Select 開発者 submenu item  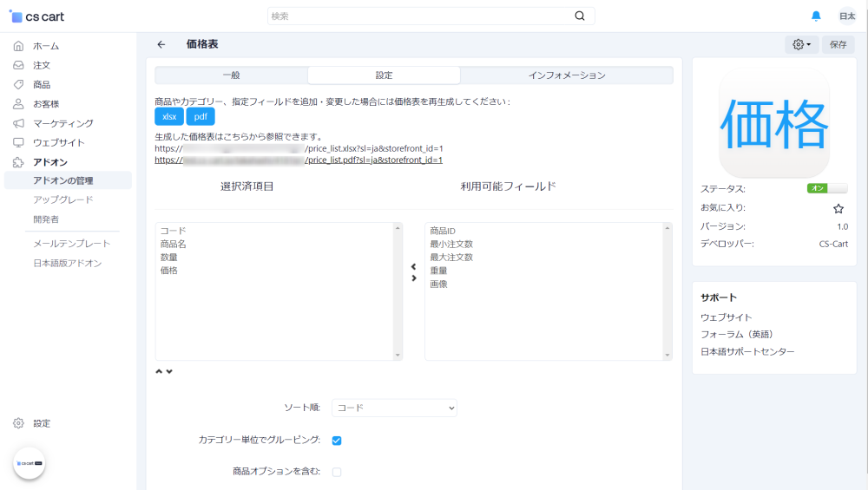(46, 219)
